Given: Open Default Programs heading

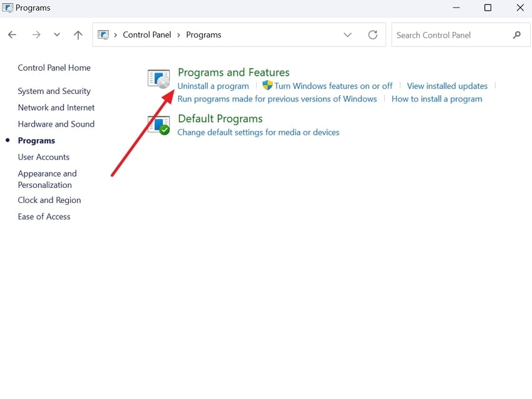Looking at the screenshot, I should pyautogui.click(x=220, y=118).
